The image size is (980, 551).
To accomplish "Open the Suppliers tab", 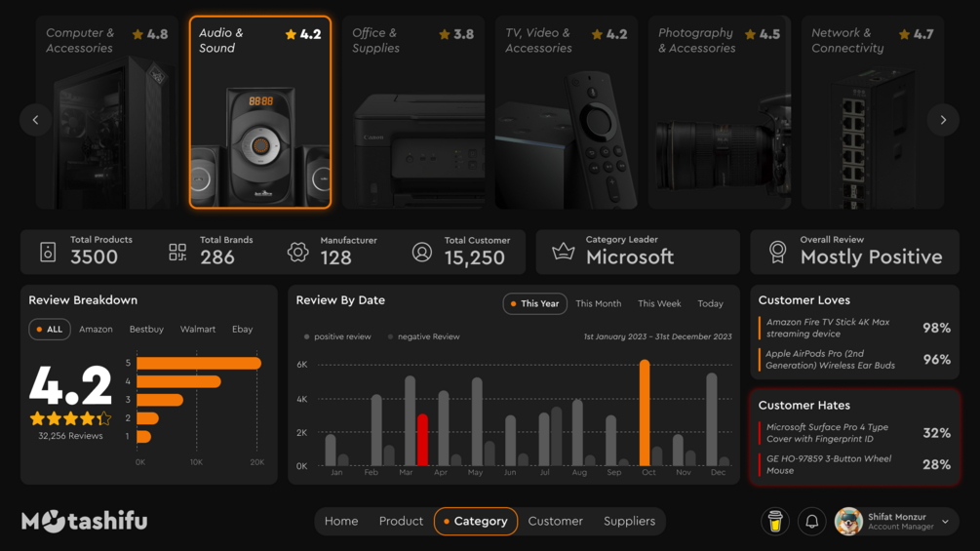I will click(x=629, y=521).
